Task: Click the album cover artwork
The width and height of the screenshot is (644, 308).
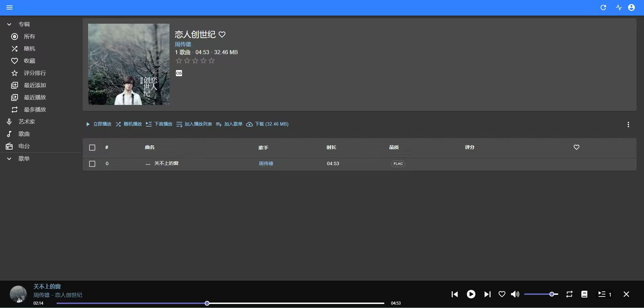Action: 128,64
